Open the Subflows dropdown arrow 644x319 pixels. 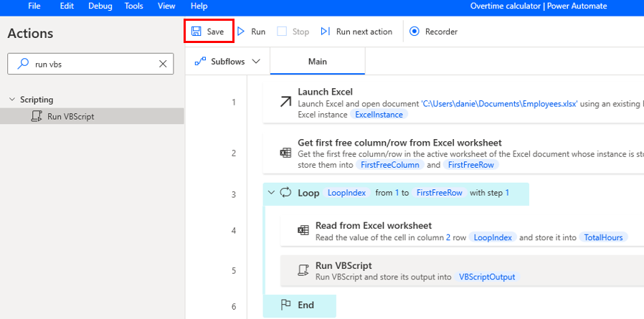pos(256,62)
